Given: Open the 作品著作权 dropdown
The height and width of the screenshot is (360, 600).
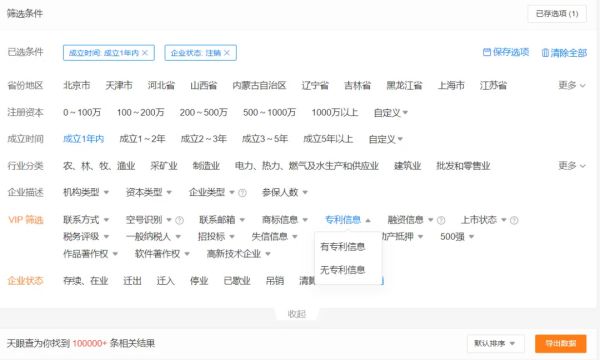Looking at the screenshot, I should tap(91, 254).
